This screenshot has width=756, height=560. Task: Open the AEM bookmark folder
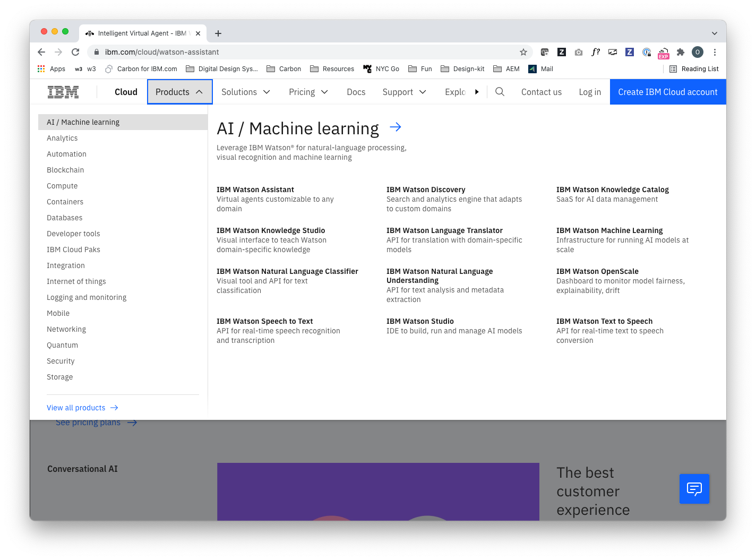click(506, 69)
